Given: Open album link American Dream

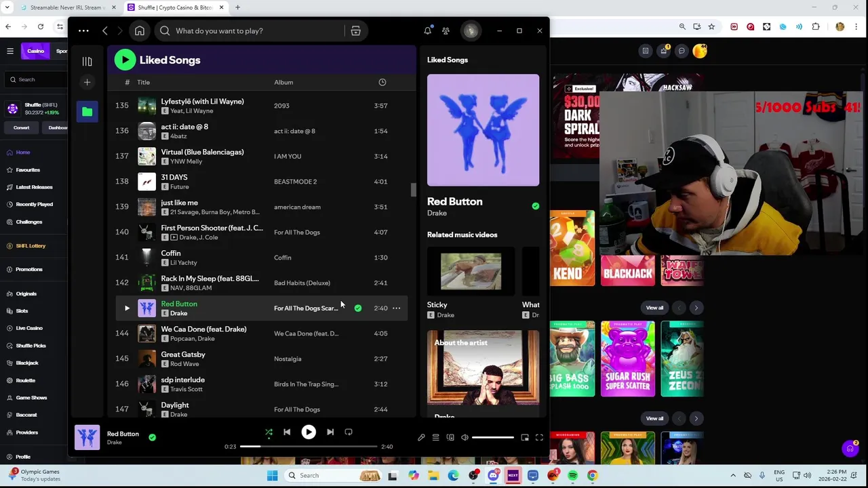Looking at the screenshot, I should (297, 207).
